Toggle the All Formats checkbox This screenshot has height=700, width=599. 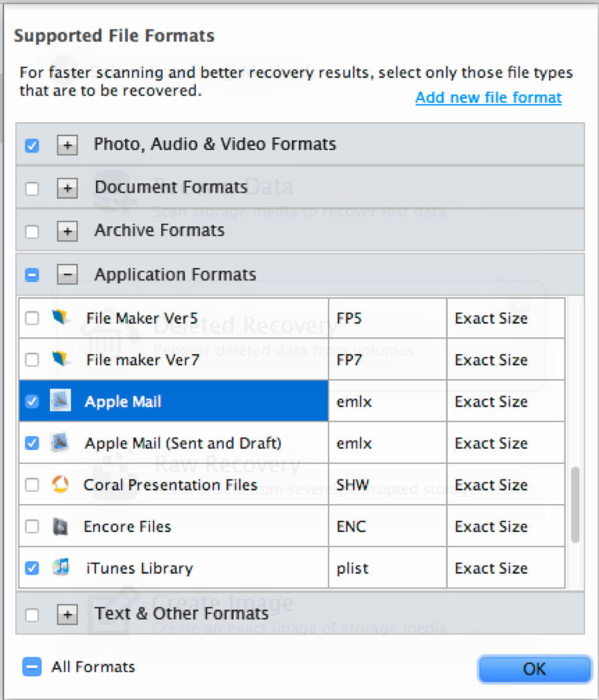tap(32, 667)
